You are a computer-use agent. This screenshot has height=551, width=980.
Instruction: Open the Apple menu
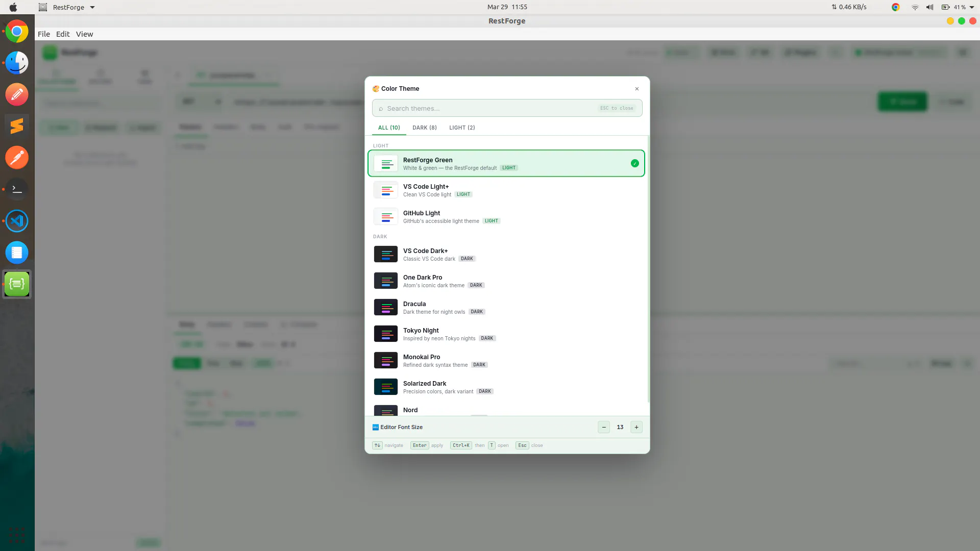click(13, 7)
